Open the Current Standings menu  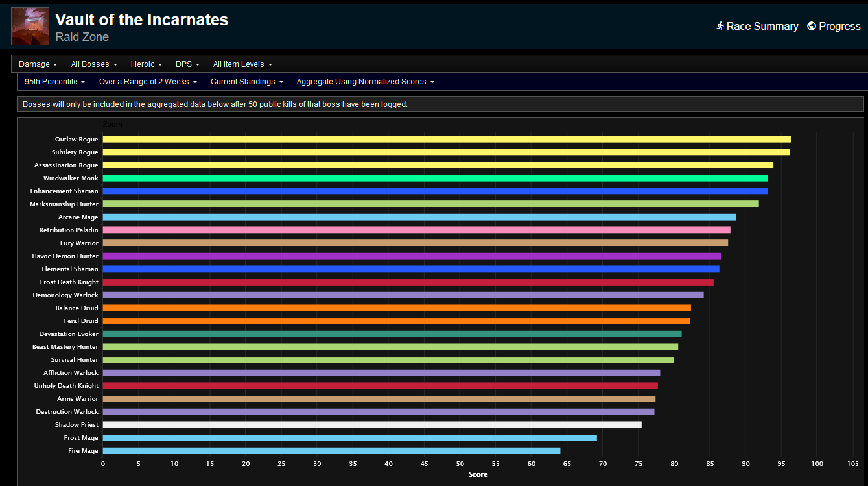tap(246, 82)
